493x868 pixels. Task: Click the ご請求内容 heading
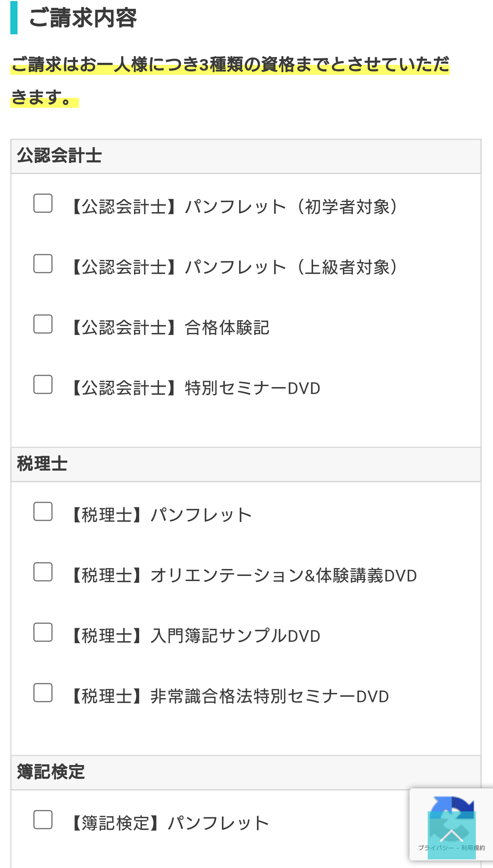coord(83,18)
